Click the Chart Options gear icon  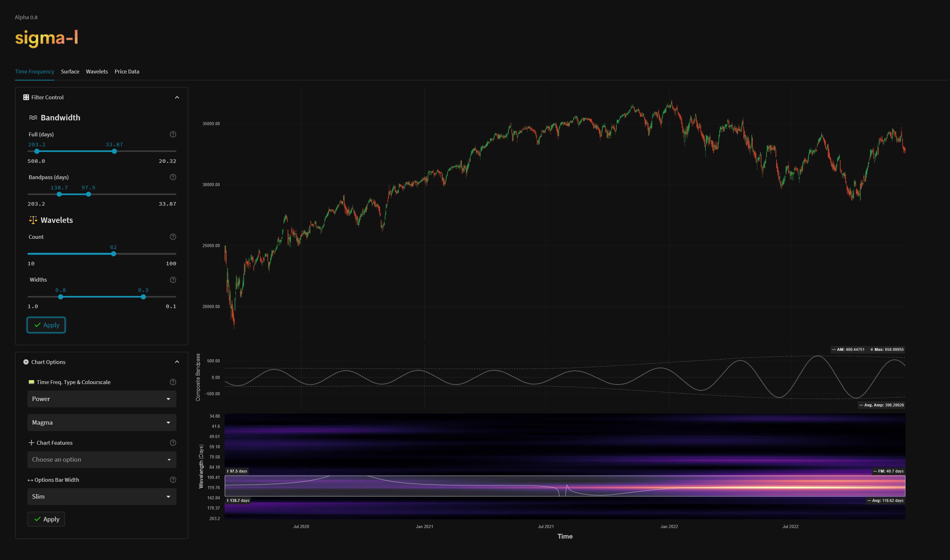pos(26,362)
